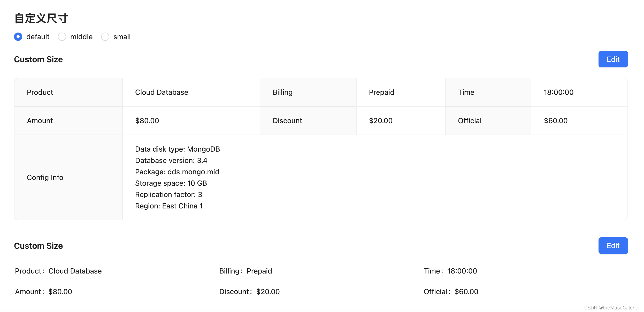Viewport: 644px width, 312px height.
Task: Click the 自定义尺寸 page heading
Action: pyautogui.click(x=41, y=19)
